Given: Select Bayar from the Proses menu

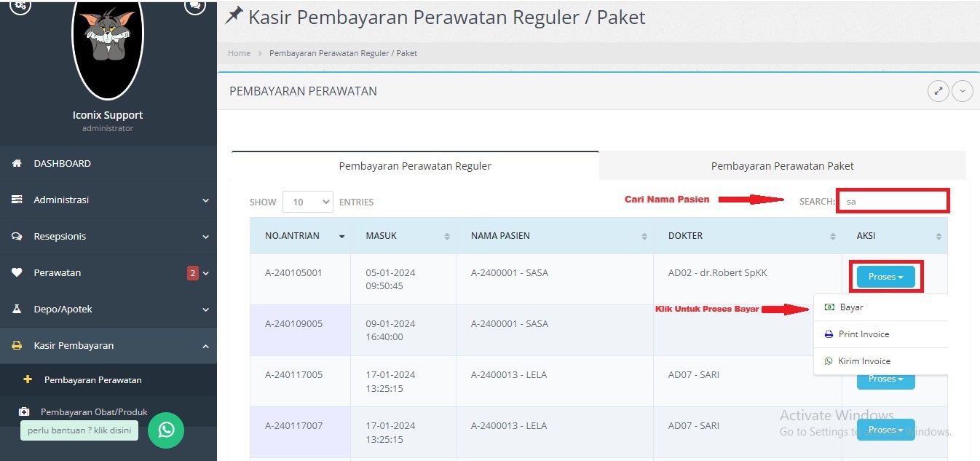Looking at the screenshot, I should (851, 307).
